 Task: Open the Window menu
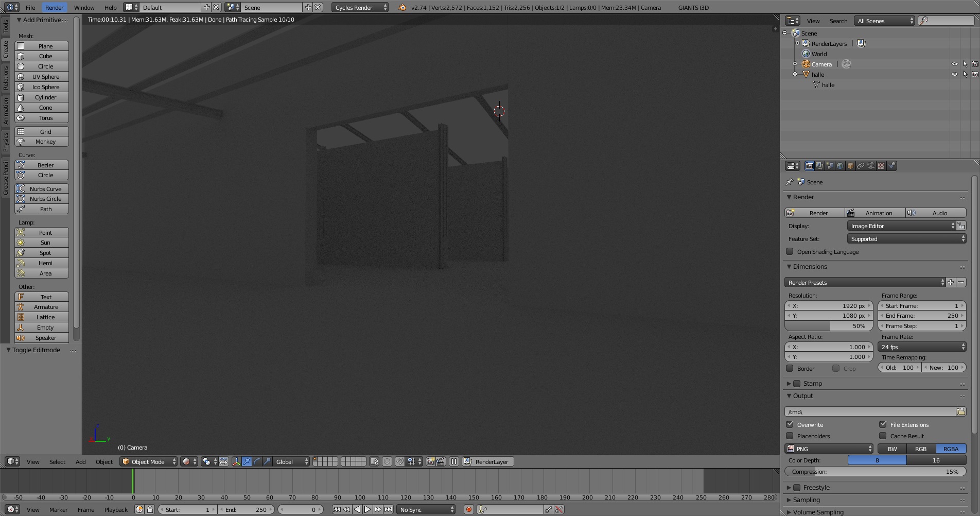(x=84, y=7)
